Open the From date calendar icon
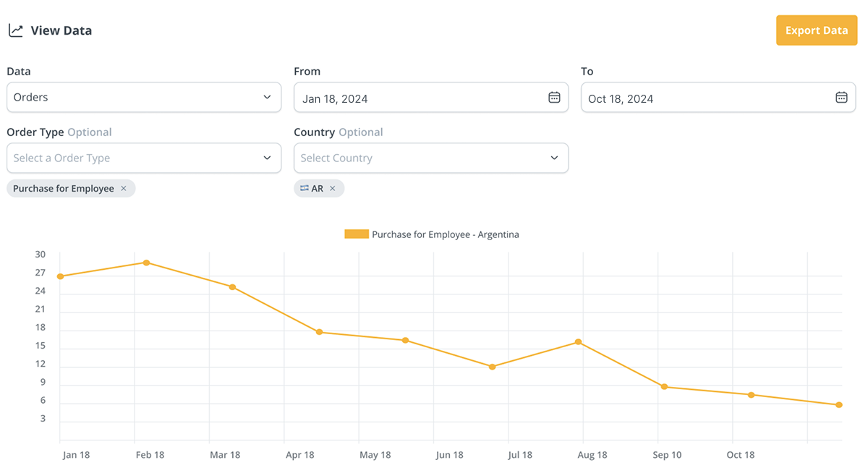This screenshot has width=868, height=468. pyautogui.click(x=554, y=98)
